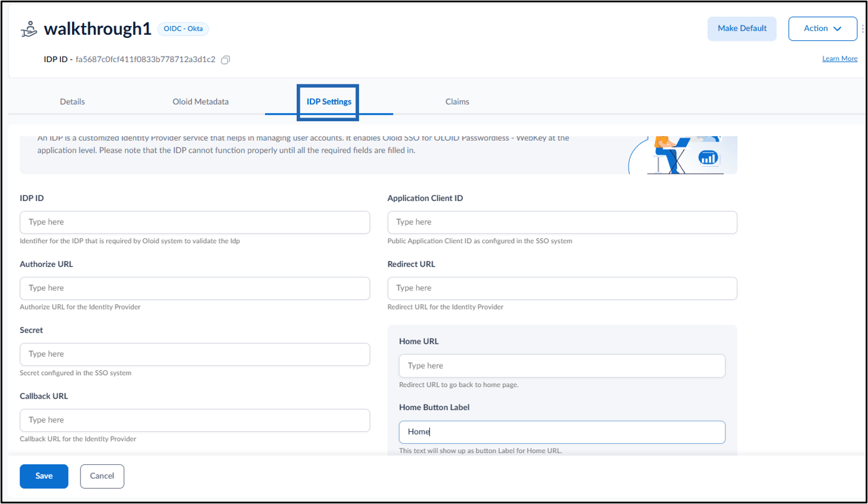Cancel the IDP settings changes

click(x=102, y=476)
